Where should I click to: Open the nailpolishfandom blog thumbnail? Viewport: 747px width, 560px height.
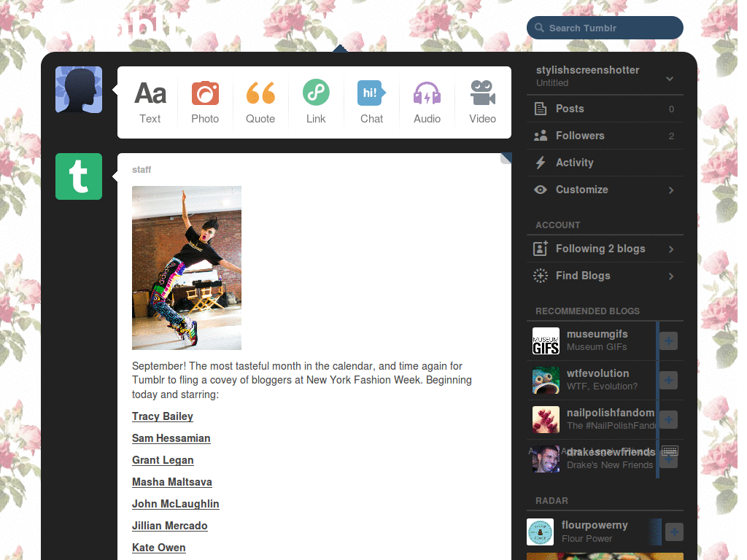click(546, 419)
